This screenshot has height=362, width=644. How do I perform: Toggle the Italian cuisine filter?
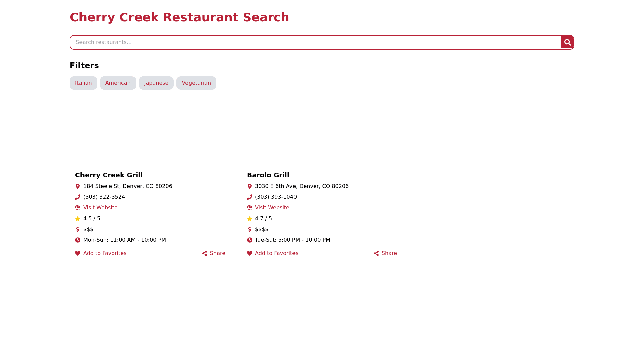click(83, 83)
